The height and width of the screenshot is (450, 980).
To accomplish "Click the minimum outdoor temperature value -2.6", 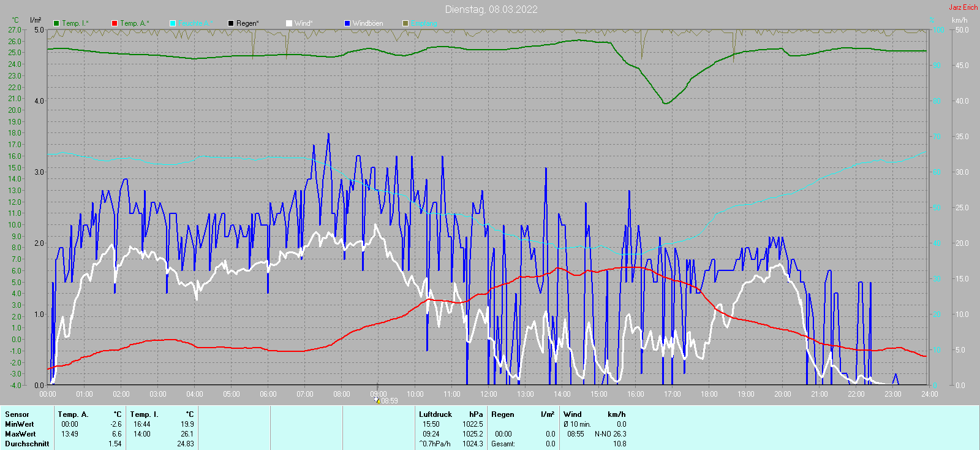I will [x=116, y=424].
